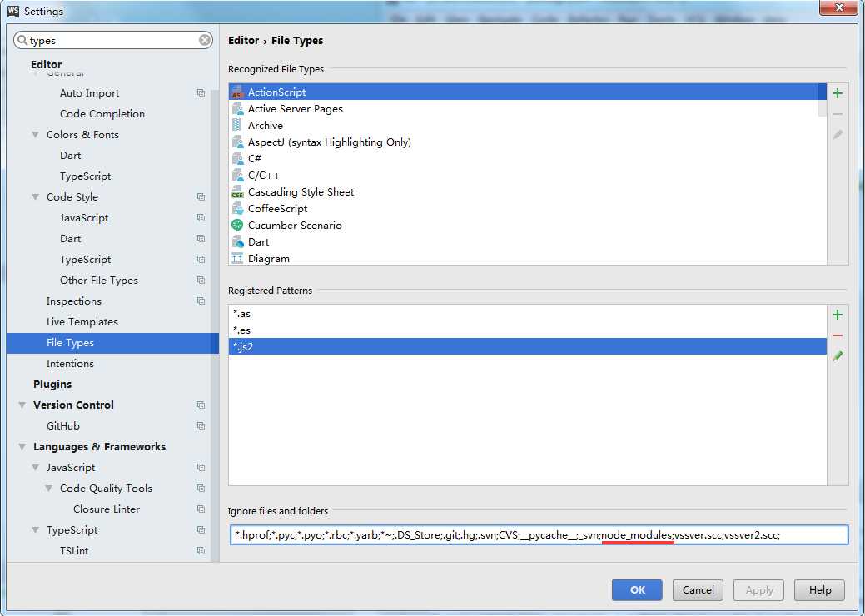Open Help for this dialog
The height and width of the screenshot is (616, 865).
[820, 590]
